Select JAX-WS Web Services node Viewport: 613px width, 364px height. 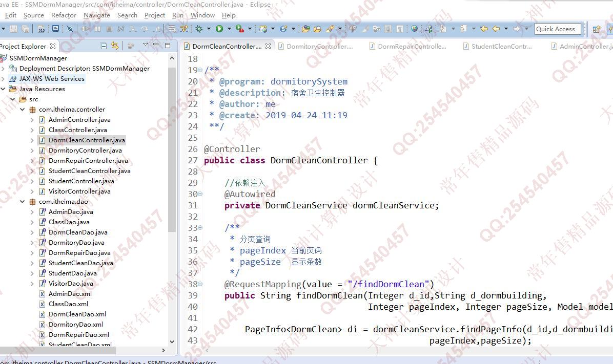52,78
